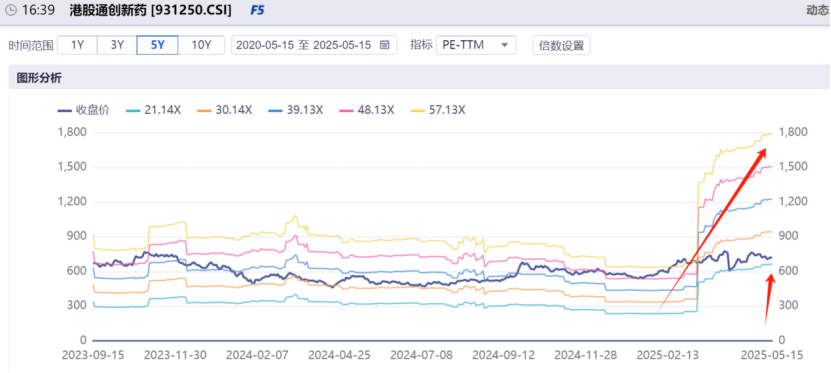
Task: Open the date range field 2020-05-15 至 2025-05-15
Action: [314, 45]
